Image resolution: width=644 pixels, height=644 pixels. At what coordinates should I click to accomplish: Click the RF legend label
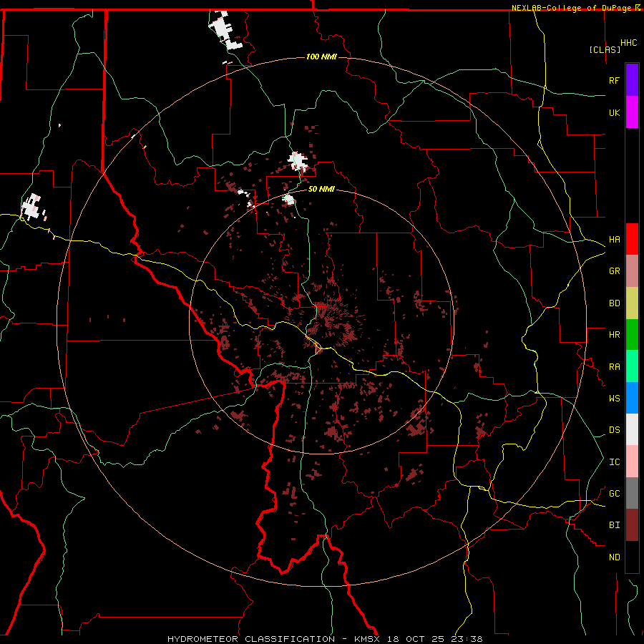(615, 80)
